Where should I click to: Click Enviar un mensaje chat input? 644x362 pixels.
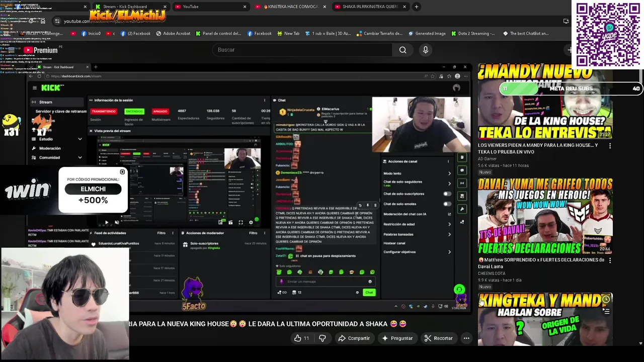pos(326,282)
